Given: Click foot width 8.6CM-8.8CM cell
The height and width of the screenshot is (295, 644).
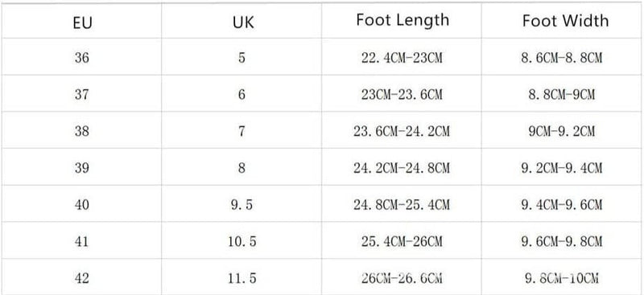Looking at the screenshot, I should tap(562, 57).
